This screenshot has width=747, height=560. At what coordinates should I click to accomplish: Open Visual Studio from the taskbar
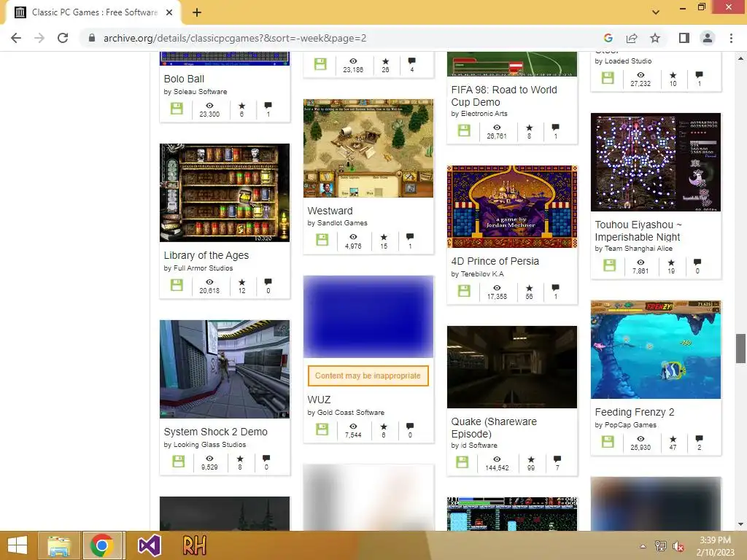(149, 545)
